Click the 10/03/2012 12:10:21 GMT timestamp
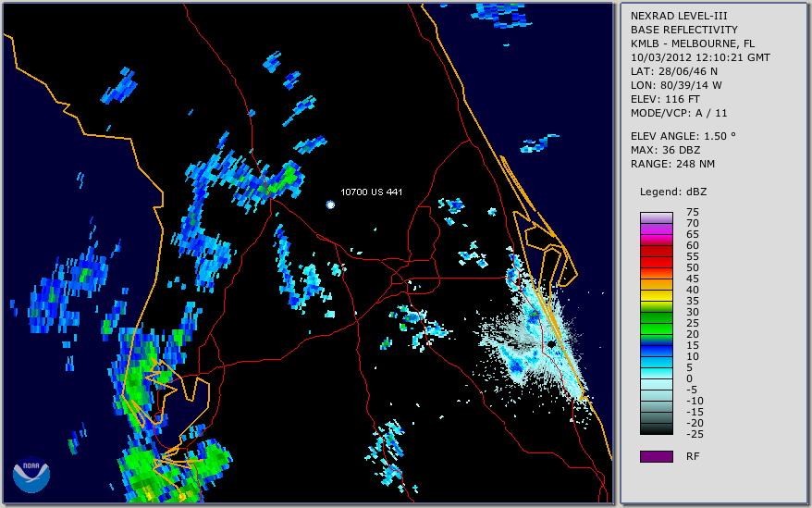Image resolution: width=812 pixels, height=508 pixels. (700, 57)
